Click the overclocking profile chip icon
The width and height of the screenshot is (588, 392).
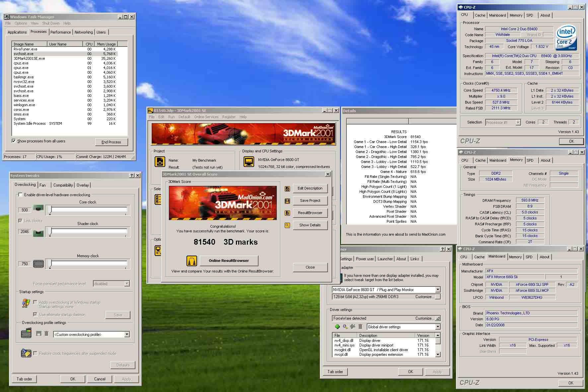click(x=26, y=333)
